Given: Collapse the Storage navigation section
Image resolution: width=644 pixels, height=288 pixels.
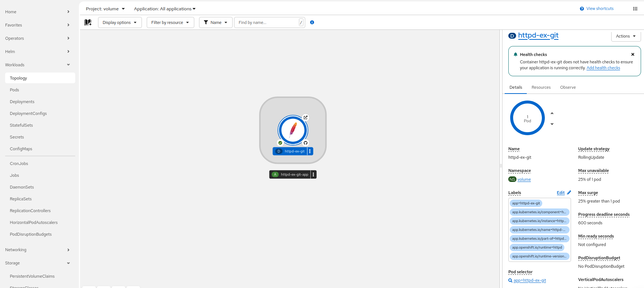Looking at the screenshot, I should tap(38, 263).
